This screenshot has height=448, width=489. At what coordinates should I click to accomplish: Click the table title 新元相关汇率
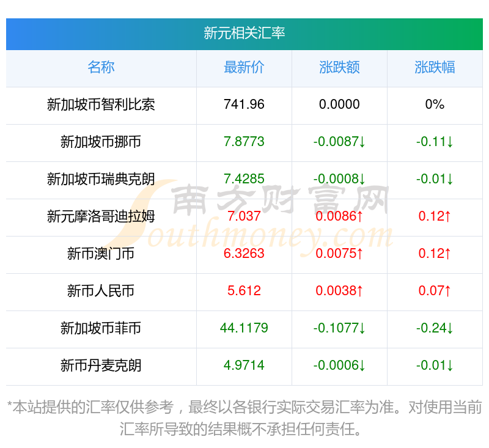pyautogui.click(x=244, y=33)
